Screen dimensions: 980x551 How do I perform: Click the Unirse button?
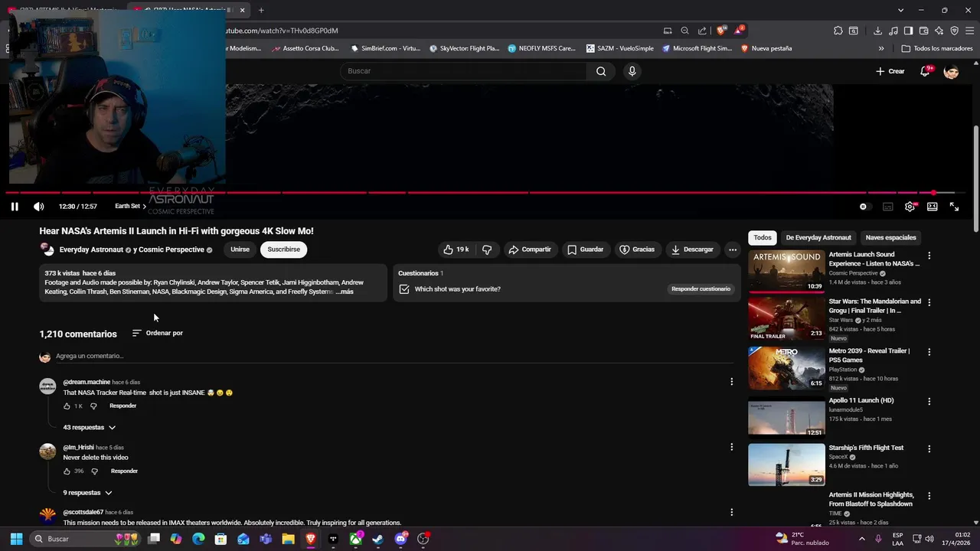click(240, 249)
